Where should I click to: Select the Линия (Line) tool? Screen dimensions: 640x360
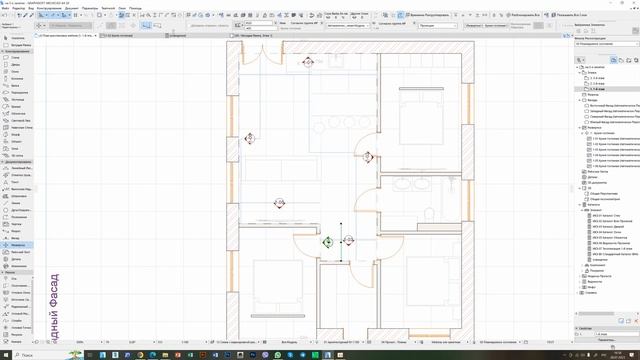16,203
